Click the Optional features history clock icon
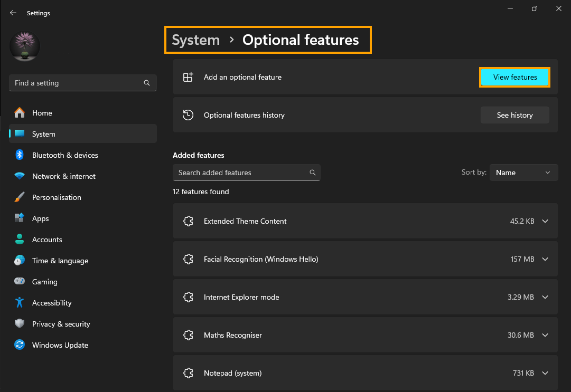 click(188, 115)
